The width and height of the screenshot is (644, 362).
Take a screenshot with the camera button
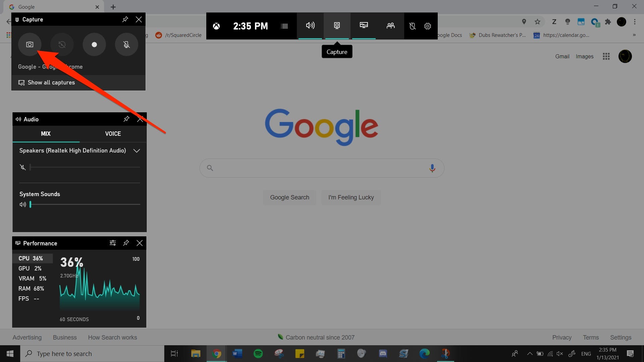pos(30,44)
